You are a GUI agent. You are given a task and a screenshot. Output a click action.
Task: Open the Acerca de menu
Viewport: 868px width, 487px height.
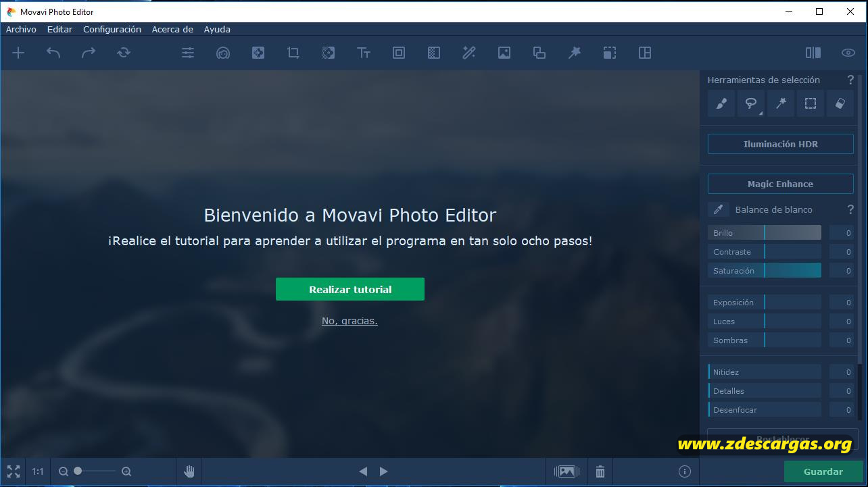coord(172,29)
